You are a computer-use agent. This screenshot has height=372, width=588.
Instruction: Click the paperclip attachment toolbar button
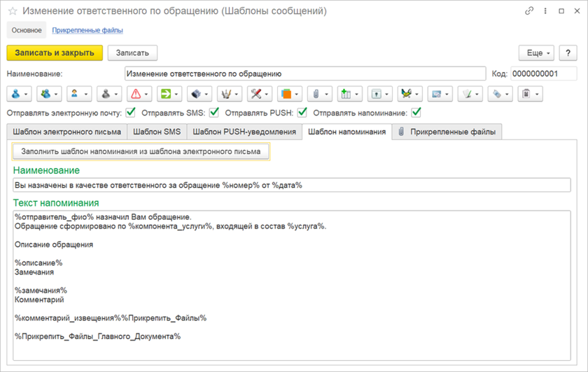(x=319, y=94)
